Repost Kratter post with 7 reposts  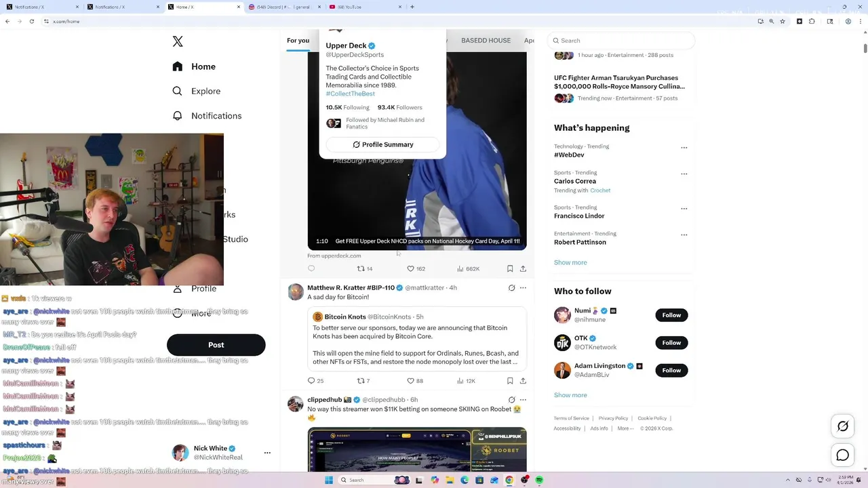coord(363,381)
